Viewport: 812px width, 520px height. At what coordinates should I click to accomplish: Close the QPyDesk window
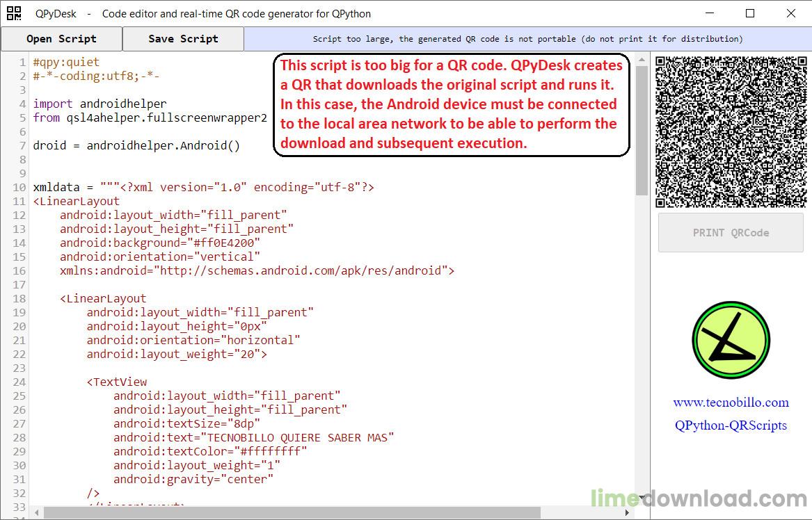click(x=790, y=13)
